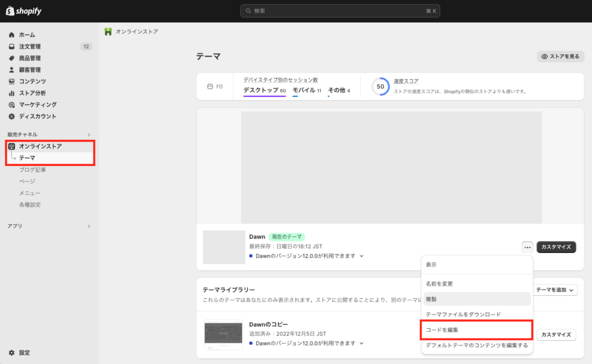Focus the 検索 search field

click(x=340, y=11)
